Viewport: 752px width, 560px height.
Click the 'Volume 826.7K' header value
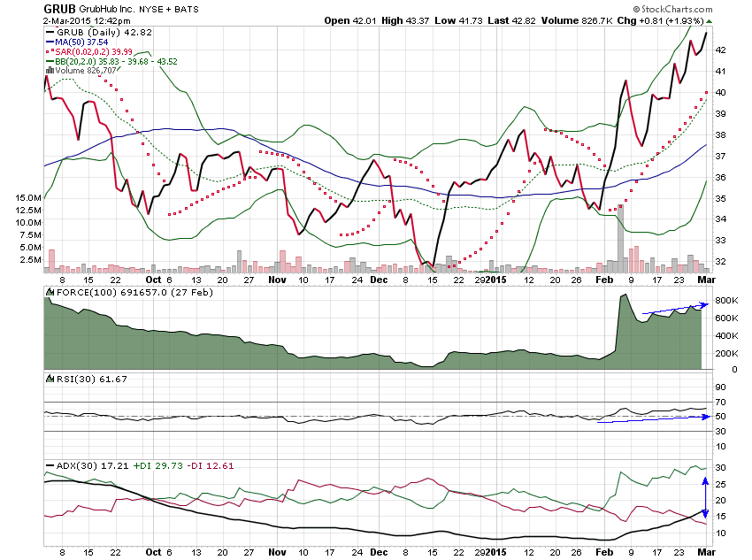point(577,20)
